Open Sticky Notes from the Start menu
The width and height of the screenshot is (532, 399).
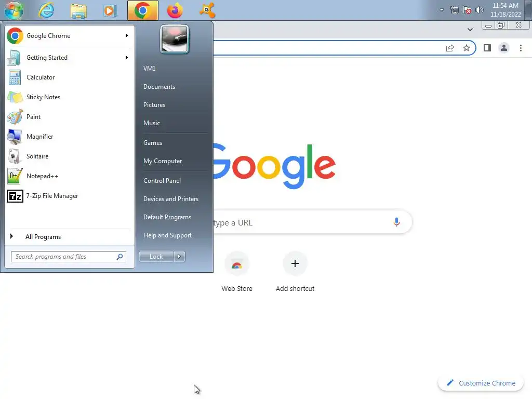point(69,97)
